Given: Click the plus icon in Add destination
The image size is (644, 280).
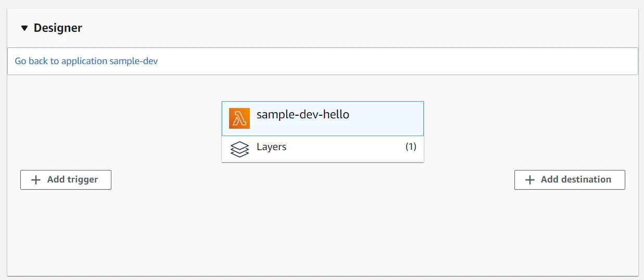Looking at the screenshot, I should click(x=530, y=180).
